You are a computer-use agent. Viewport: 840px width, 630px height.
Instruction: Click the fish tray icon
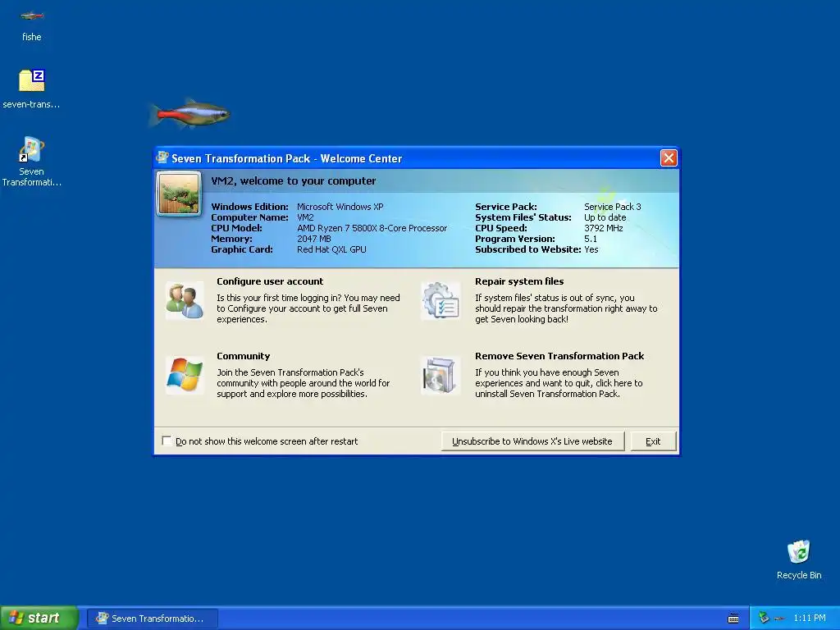779,619
